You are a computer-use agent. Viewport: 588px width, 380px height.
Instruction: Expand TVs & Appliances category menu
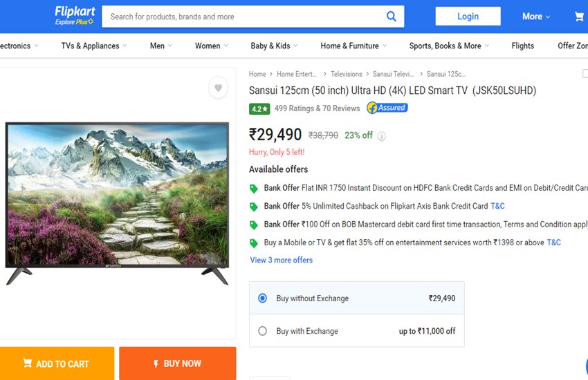coord(95,46)
